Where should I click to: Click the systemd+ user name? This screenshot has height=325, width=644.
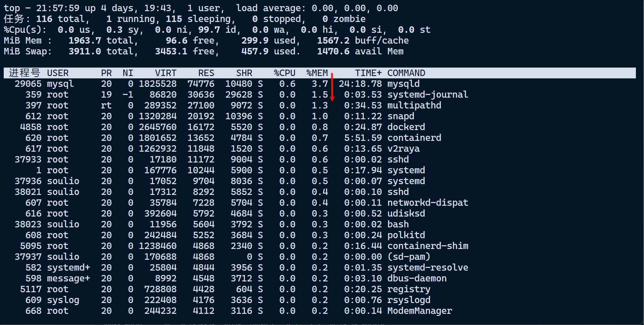[x=68, y=268]
